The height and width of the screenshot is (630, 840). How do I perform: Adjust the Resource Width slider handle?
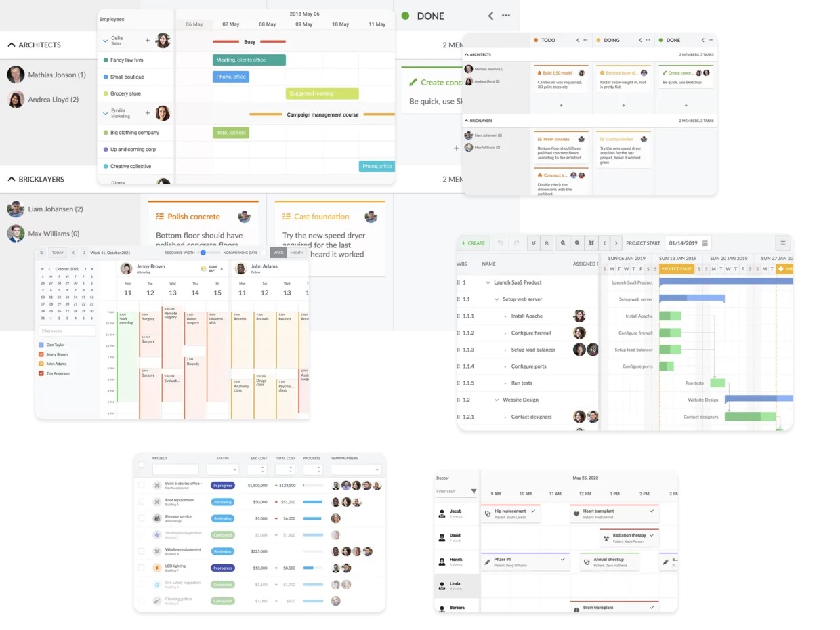pos(203,253)
